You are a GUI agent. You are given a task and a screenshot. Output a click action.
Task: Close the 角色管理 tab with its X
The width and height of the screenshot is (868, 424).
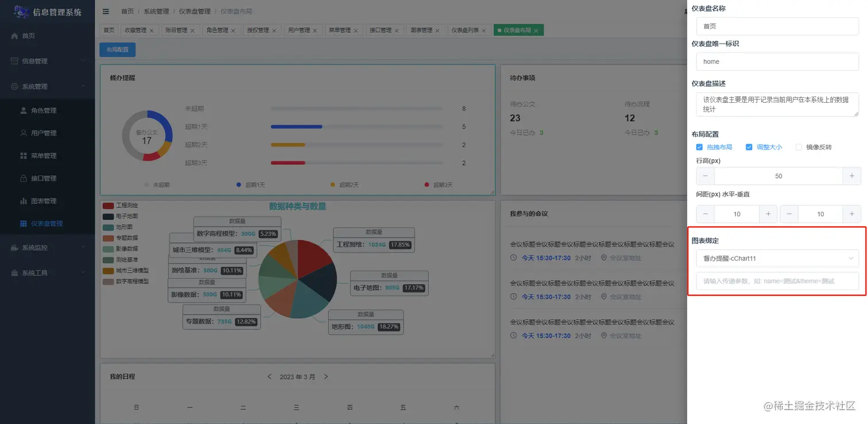point(234,30)
